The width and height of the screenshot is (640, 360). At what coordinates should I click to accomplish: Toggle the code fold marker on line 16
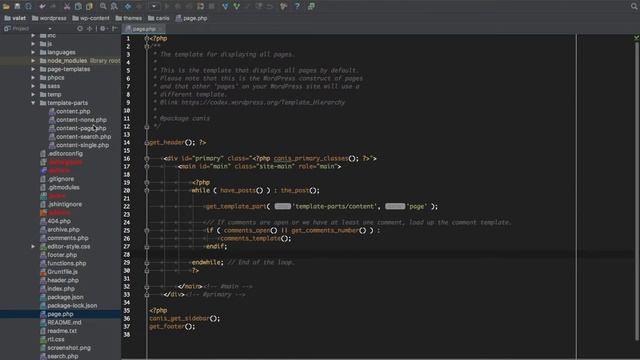coord(147,158)
